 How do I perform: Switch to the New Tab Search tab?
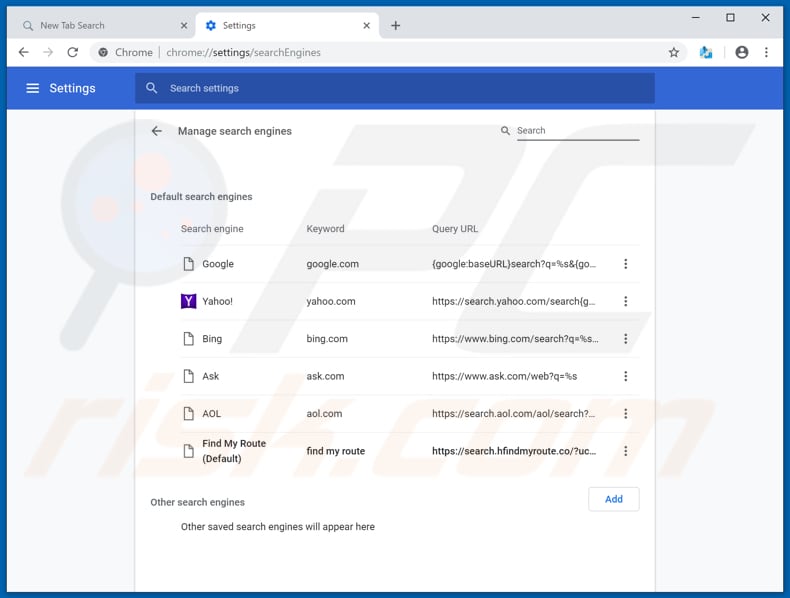pos(101,26)
